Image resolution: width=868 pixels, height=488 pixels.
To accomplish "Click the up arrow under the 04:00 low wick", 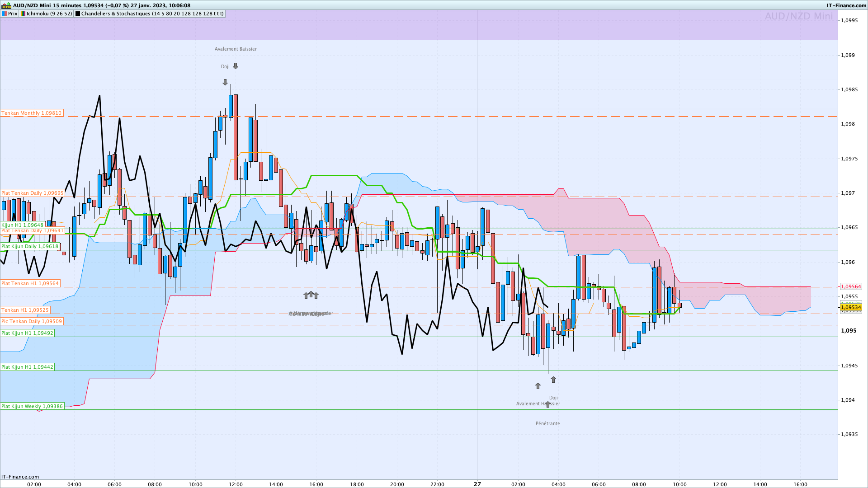I will (x=553, y=380).
